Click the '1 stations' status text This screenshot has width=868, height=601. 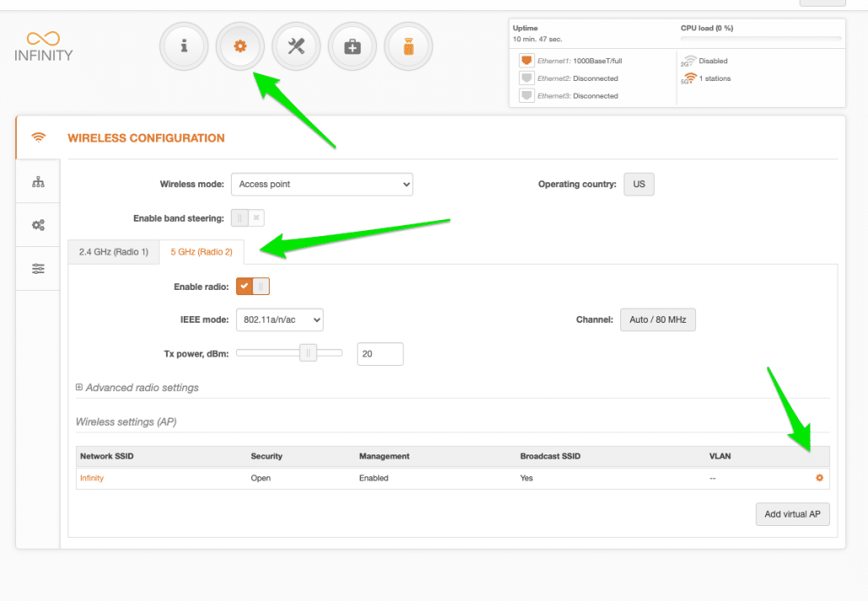coord(715,78)
